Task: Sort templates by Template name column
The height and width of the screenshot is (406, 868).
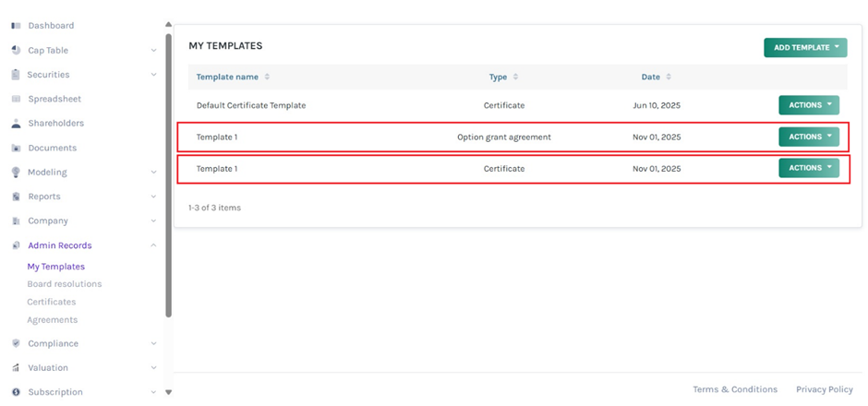Action: [x=267, y=77]
